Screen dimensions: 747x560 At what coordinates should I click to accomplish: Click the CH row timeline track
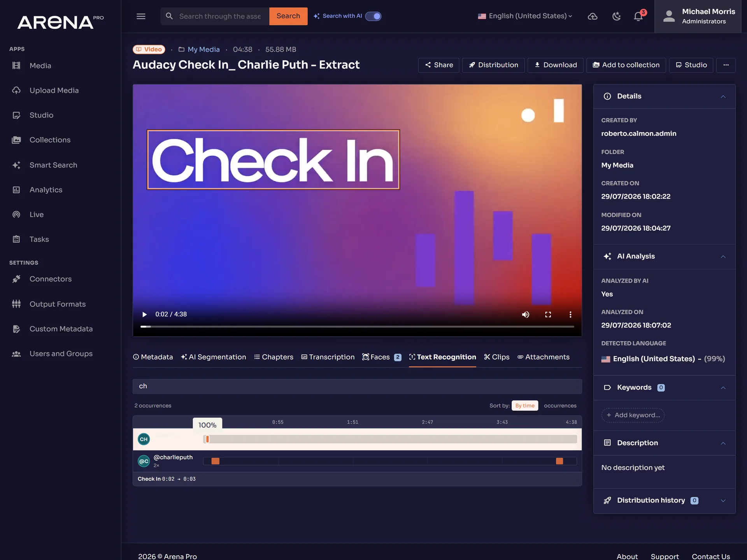(x=390, y=439)
